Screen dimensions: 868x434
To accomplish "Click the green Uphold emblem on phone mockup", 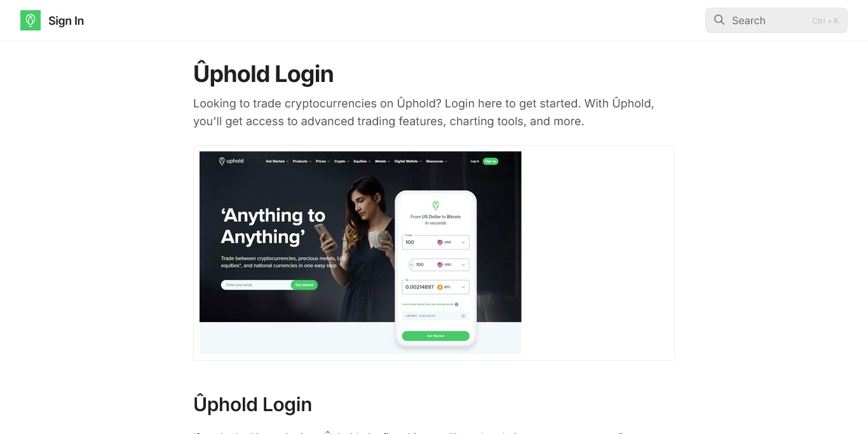I will point(436,205).
